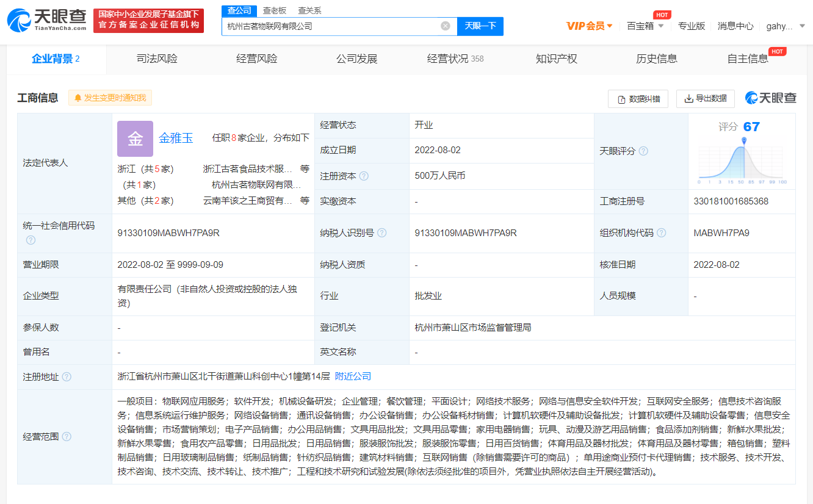Open the 知识产权 tab

click(x=556, y=59)
